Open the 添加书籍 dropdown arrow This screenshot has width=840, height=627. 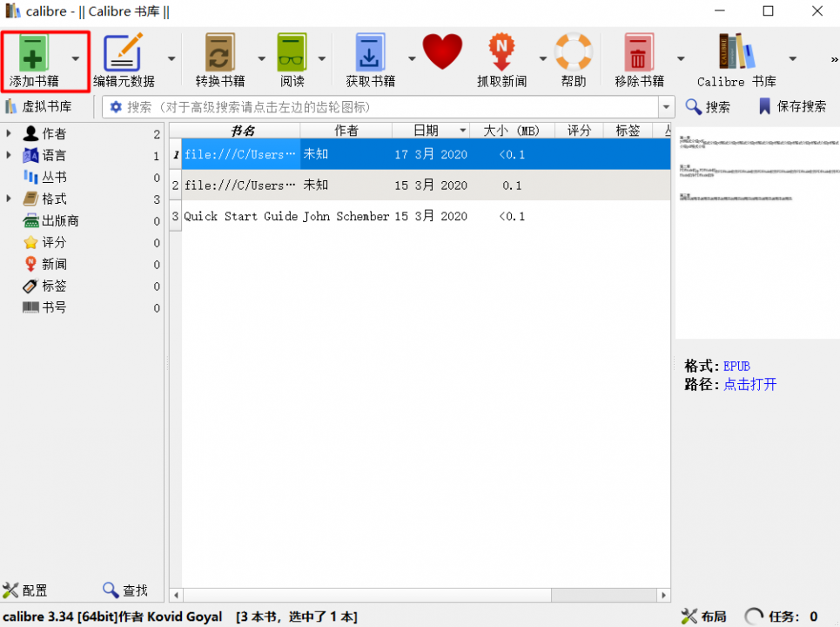click(x=76, y=59)
